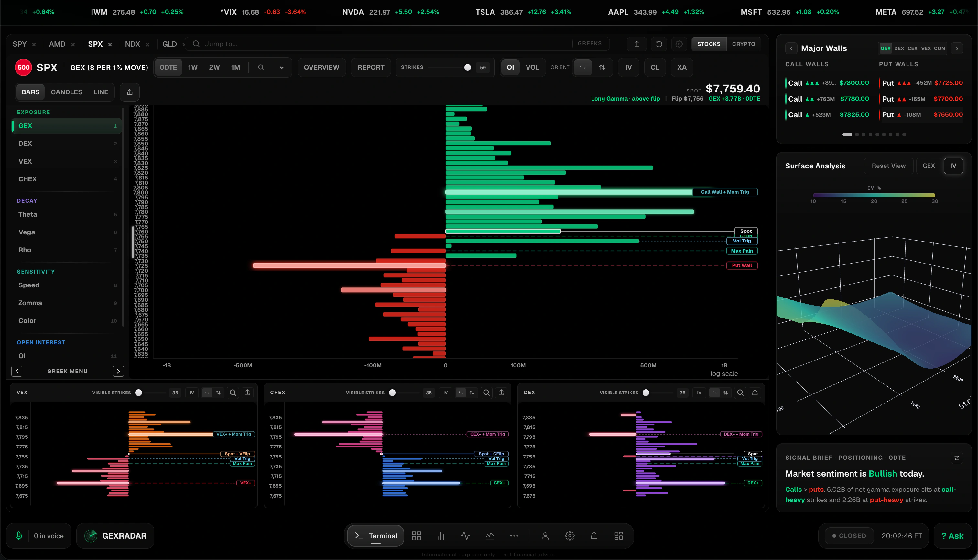978x560 pixels.
Task: Go to next Major Walls page
Action: pos(957,48)
